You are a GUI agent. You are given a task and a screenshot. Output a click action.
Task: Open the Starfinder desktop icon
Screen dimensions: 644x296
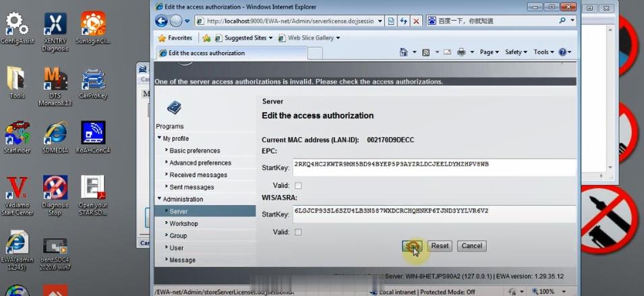coord(18,137)
